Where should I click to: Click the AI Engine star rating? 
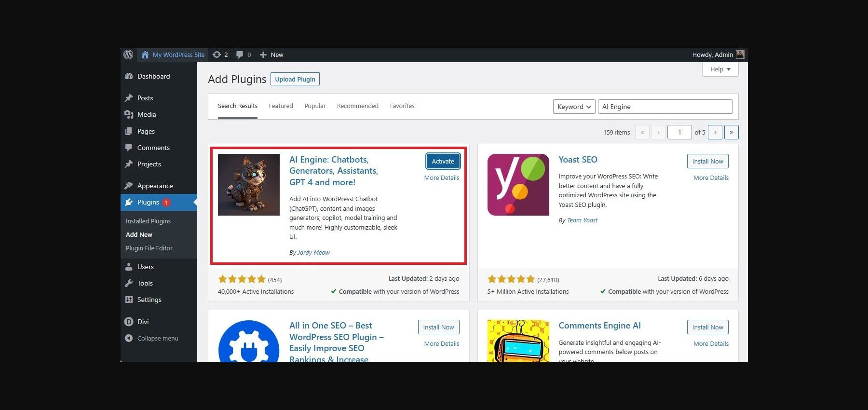coord(242,279)
